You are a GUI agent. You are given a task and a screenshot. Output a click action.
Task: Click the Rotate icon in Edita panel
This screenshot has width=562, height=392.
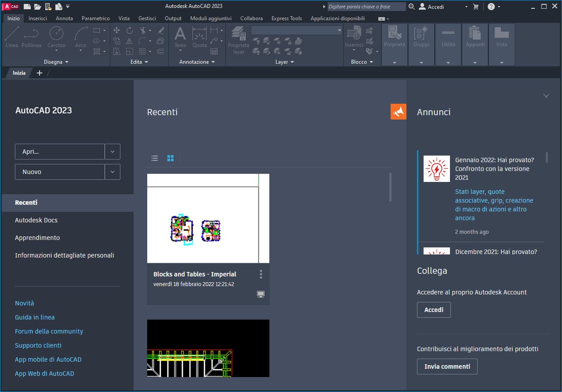130,30
